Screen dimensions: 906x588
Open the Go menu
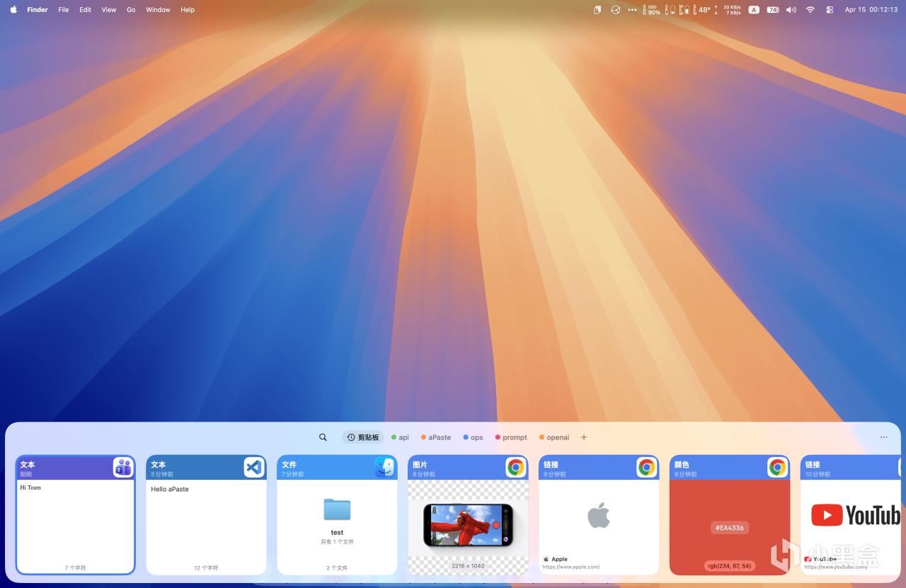point(131,10)
